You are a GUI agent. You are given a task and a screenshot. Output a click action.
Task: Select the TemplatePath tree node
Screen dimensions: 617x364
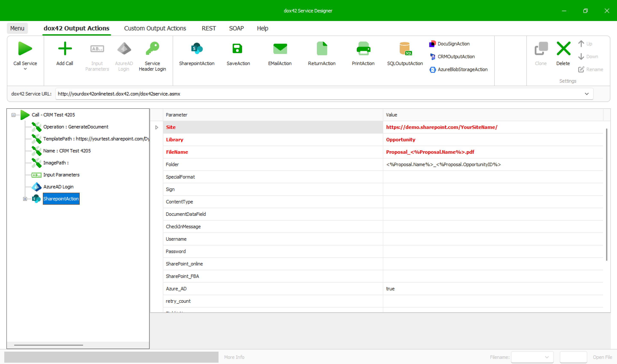[x=96, y=139]
